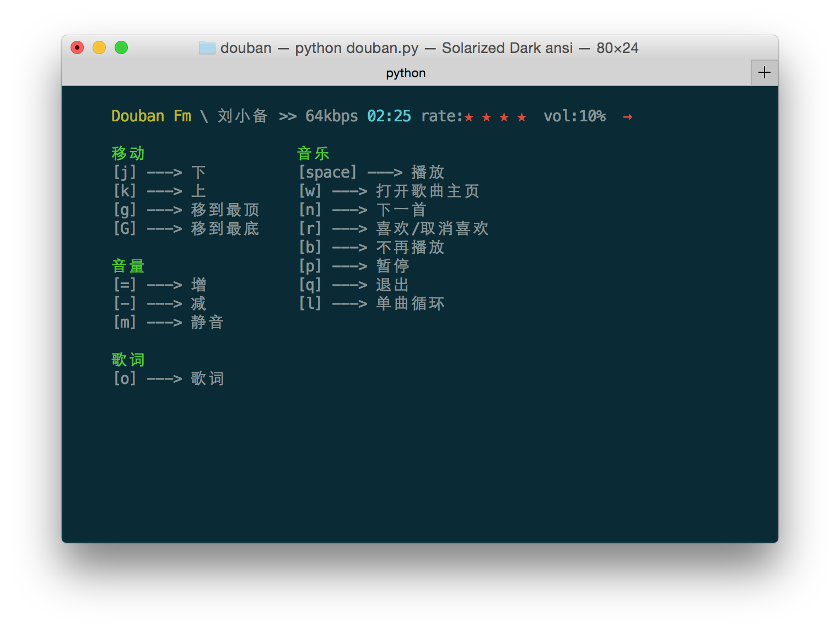840x631 pixels.
Task: Click the '音量' section heading
Action: (128, 266)
